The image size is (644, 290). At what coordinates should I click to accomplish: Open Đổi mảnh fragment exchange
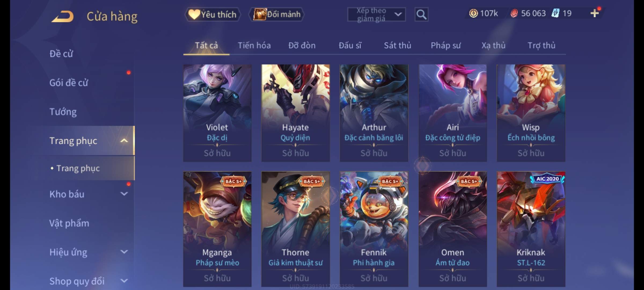click(277, 14)
